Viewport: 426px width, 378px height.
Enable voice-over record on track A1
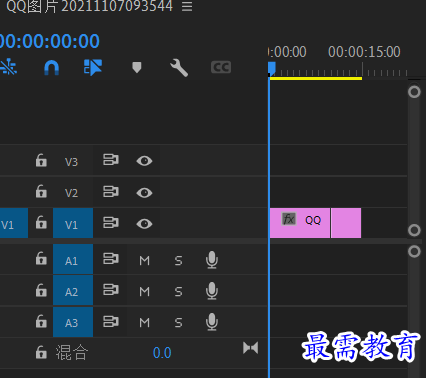click(x=212, y=260)
